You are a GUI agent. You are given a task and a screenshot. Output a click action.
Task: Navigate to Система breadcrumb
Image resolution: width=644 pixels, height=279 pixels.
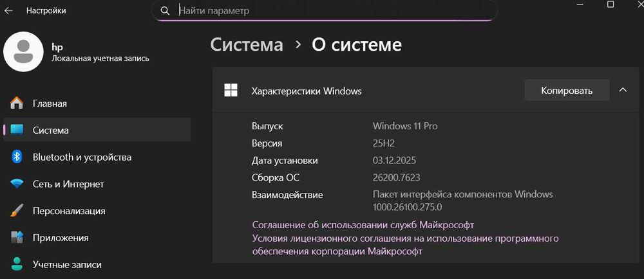click(x=247, y=44)
